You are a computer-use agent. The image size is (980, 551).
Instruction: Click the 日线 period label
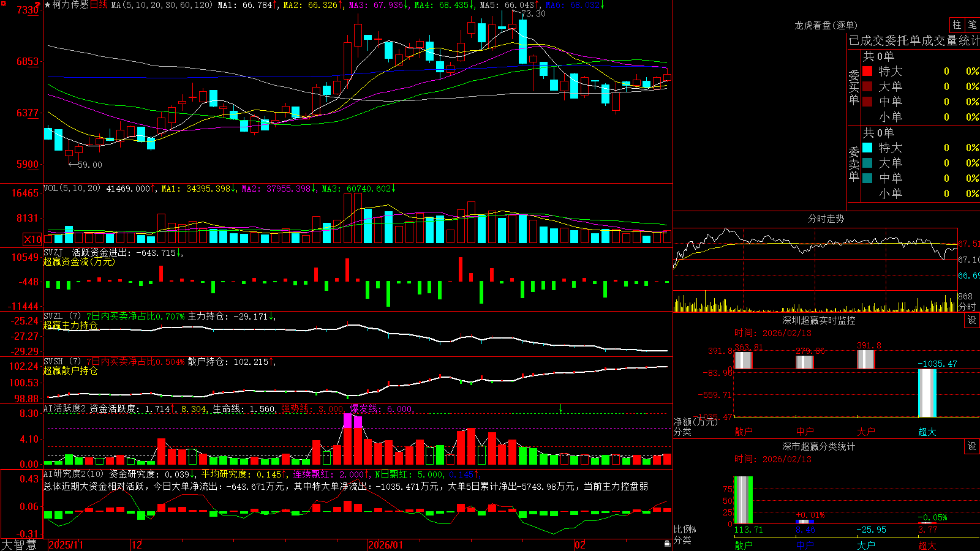[x=99, y=5]
